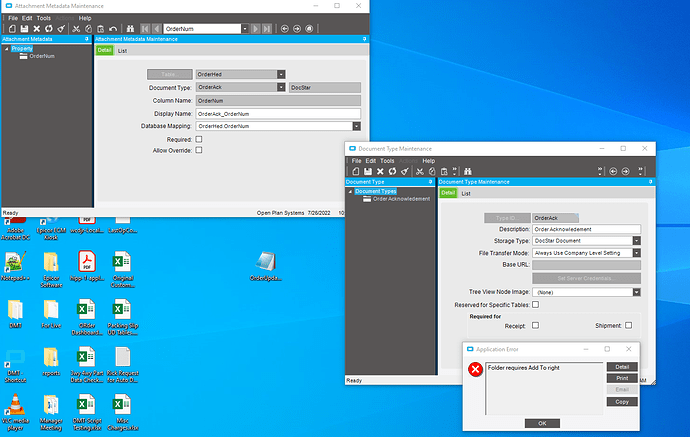Collapse the Property tree node
The width and height of the screenshot is (690, 437).
(7, 49)
